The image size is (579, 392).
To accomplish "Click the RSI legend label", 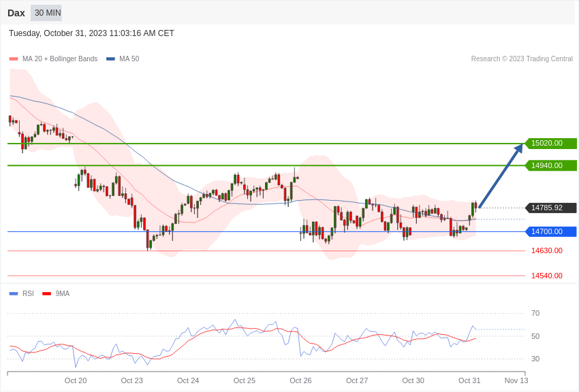I will click(x=28, y=293).
